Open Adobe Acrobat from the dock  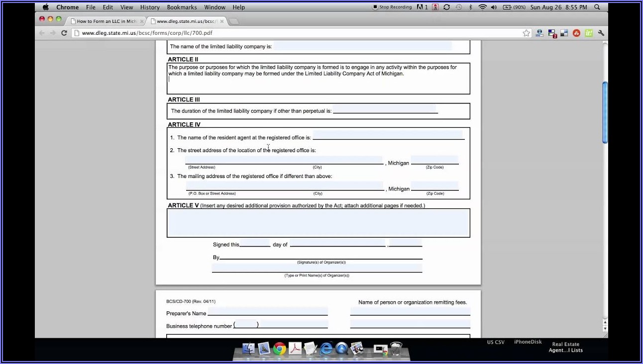tap(295, 349)
